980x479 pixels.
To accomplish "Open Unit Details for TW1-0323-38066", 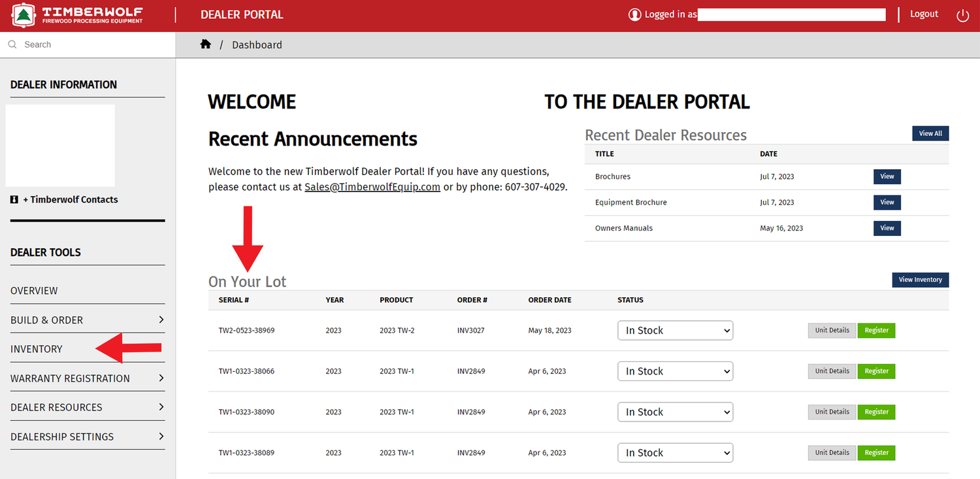I will [x=832, y=371].
